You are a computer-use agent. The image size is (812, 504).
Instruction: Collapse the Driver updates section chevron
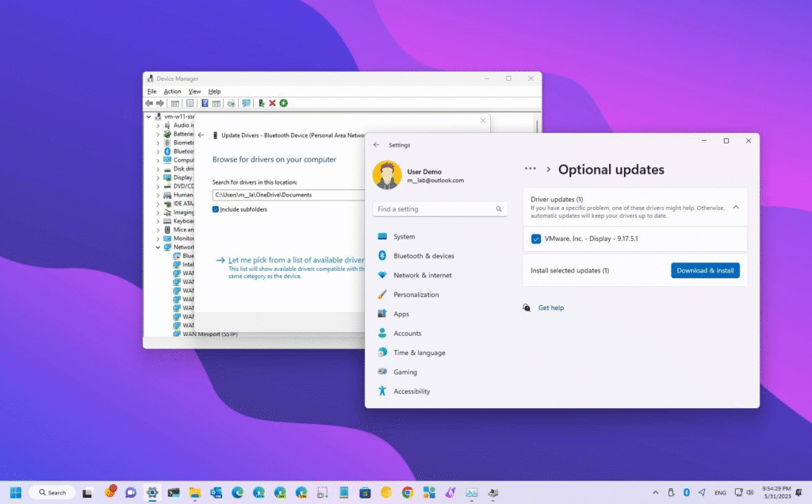click(736, 207)
